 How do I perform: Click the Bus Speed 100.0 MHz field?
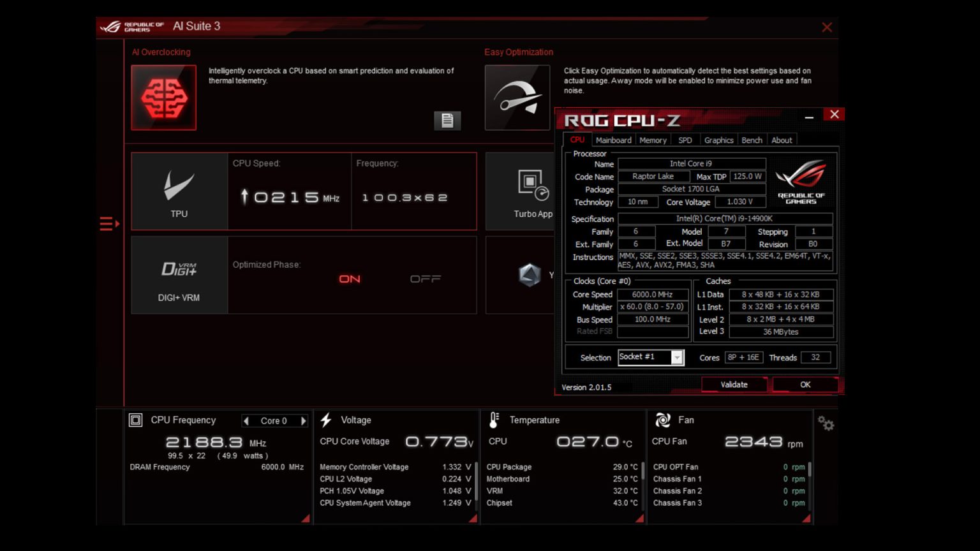coord(653,320)
